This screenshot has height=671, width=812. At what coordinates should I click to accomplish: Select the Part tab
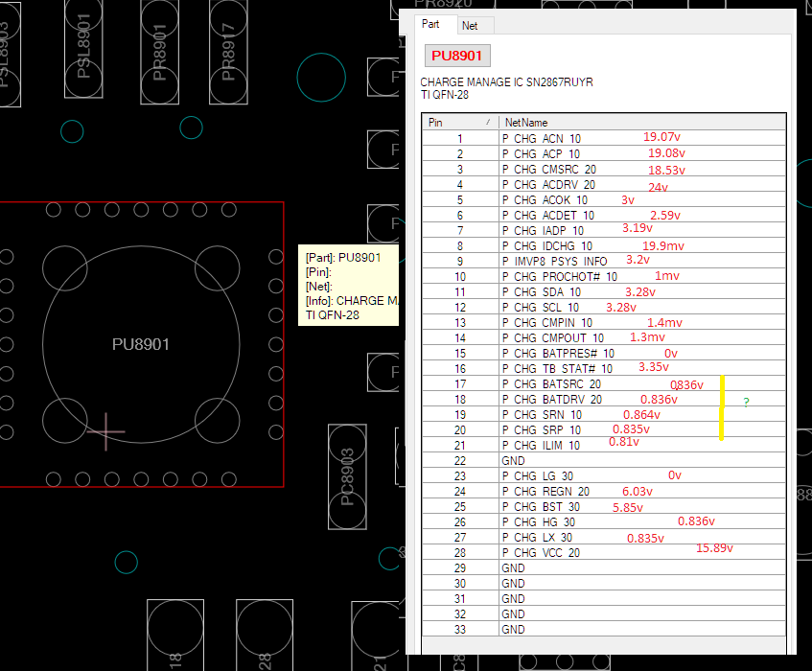point(431,25)
